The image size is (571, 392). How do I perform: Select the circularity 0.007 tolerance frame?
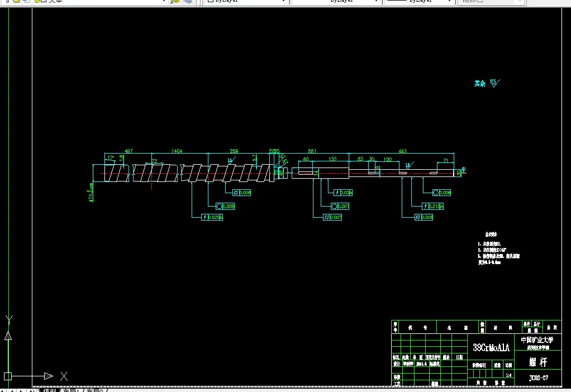point(340,207)
